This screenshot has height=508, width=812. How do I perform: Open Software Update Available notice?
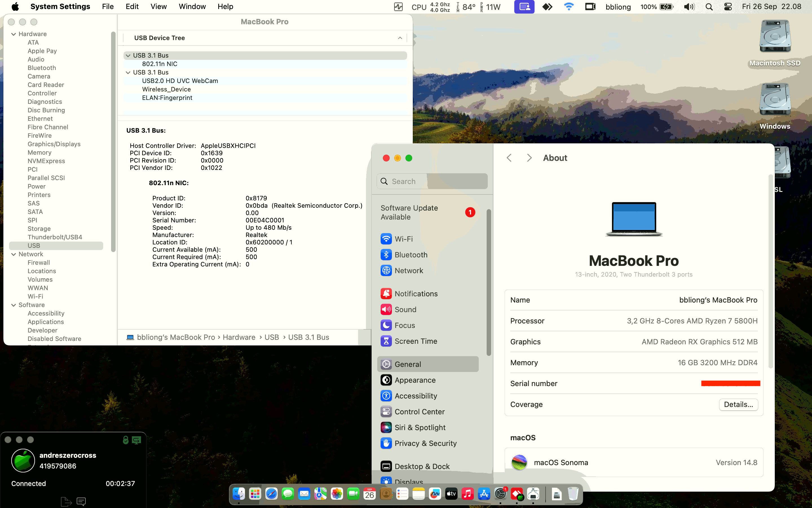coord(428,212)
